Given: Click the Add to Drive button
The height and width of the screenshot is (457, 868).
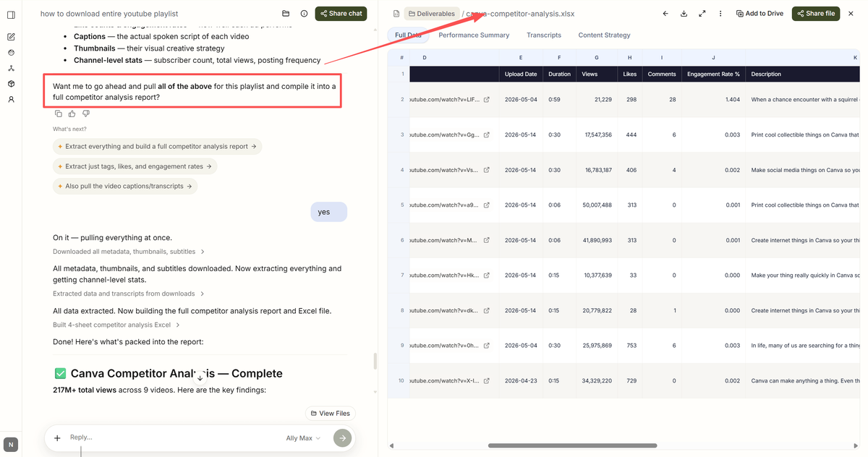Looking at the screenshot, I should [759, 14].
